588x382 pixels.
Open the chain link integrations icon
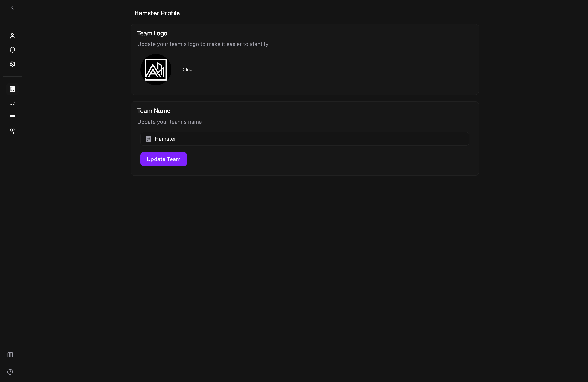point(12,103)
